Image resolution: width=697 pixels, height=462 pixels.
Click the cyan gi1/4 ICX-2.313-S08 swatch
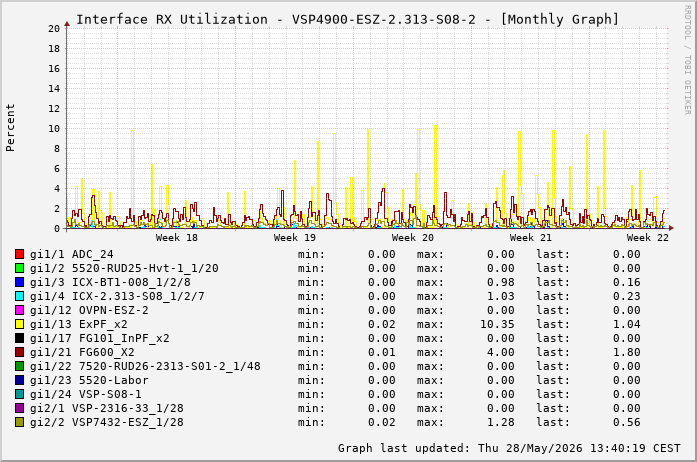[x=19, y=296]
